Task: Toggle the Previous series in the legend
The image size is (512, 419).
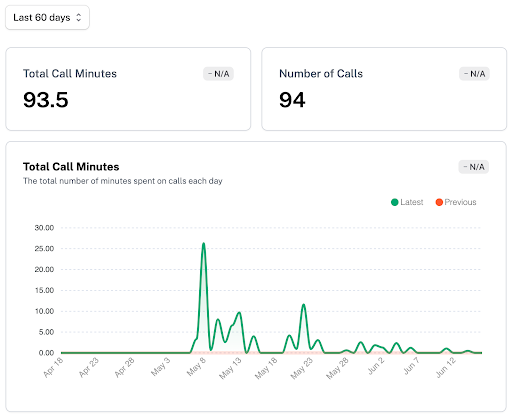Action: coord(456,202)
